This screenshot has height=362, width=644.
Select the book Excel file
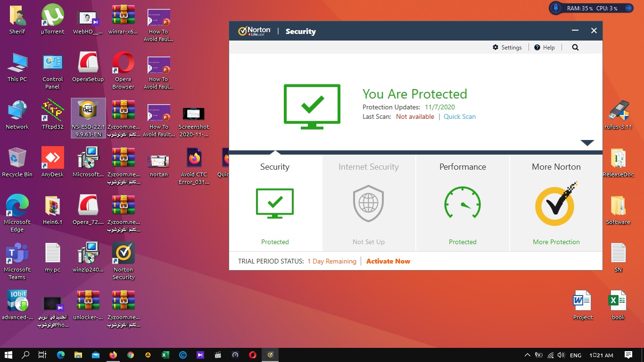(x=618, y=305)
